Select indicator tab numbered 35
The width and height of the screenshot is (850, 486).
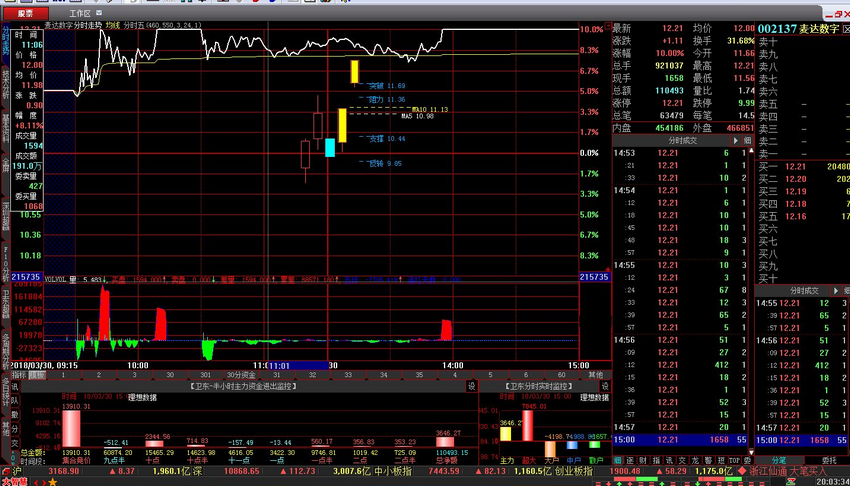419,375
